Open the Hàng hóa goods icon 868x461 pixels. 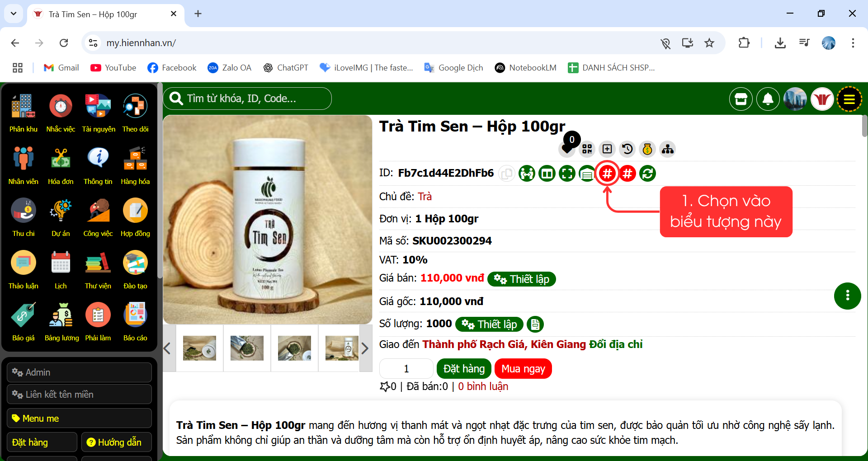pyautogui.click(x=135, y=159)
